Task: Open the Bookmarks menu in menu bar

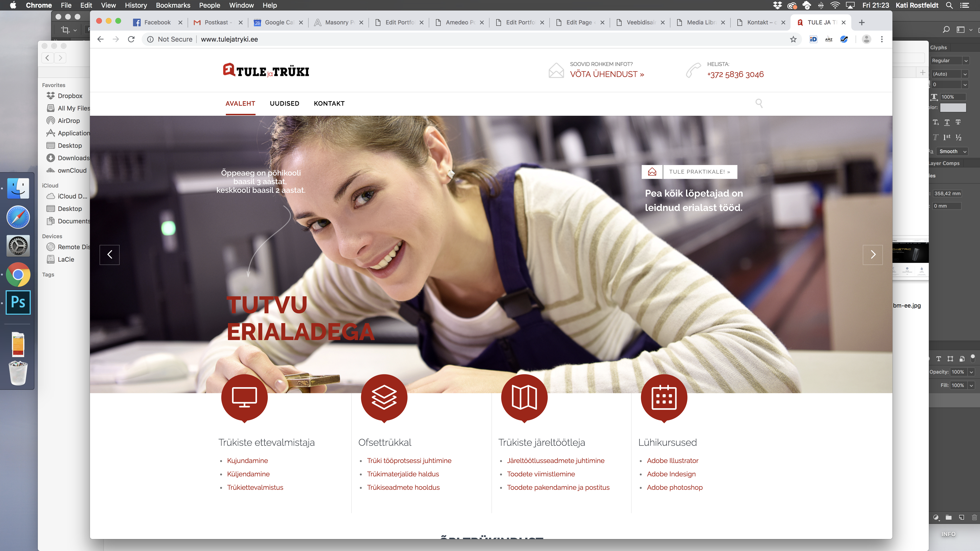Action: click(x=173, y=5)
